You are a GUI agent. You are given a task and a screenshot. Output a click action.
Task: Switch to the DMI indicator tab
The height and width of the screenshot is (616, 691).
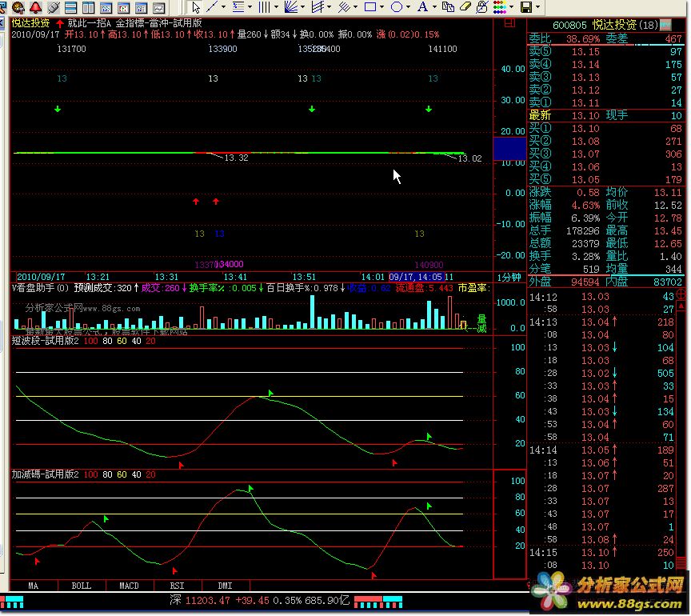226,586
